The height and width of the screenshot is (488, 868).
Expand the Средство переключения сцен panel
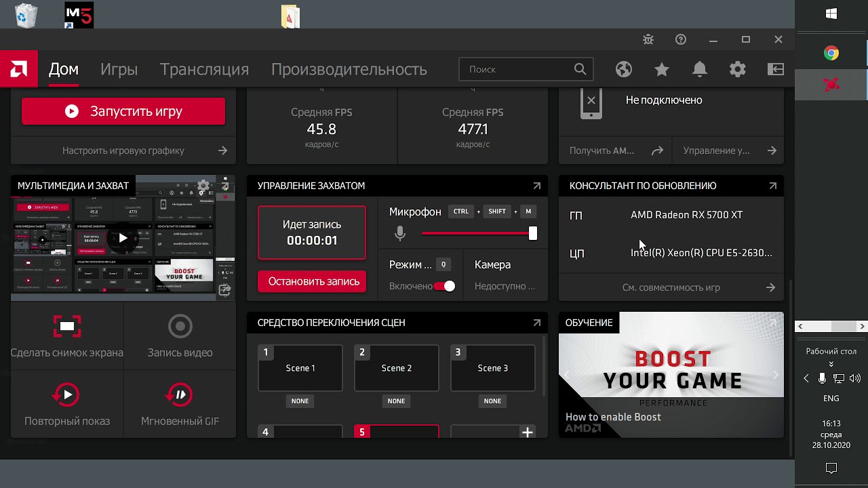(536, 323)
